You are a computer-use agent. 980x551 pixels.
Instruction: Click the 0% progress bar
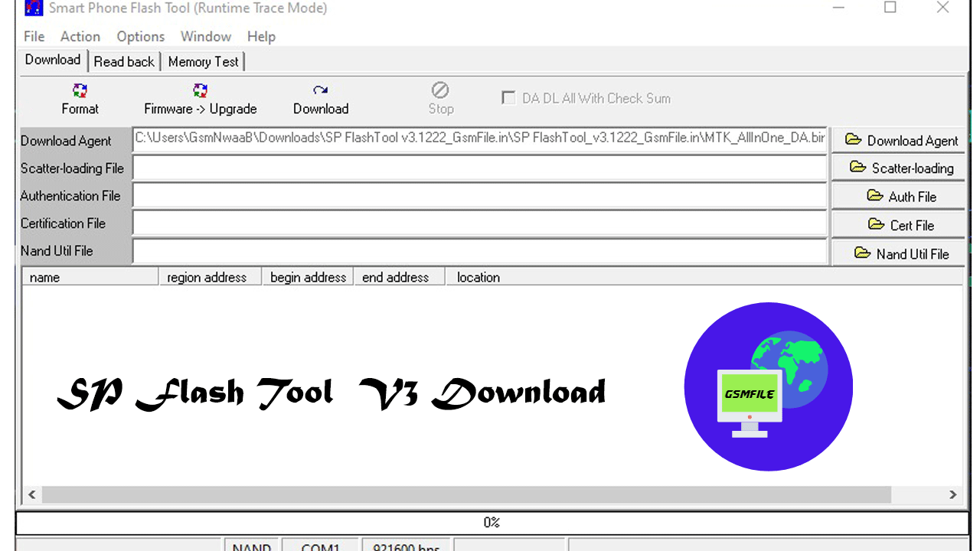point(491,523)
